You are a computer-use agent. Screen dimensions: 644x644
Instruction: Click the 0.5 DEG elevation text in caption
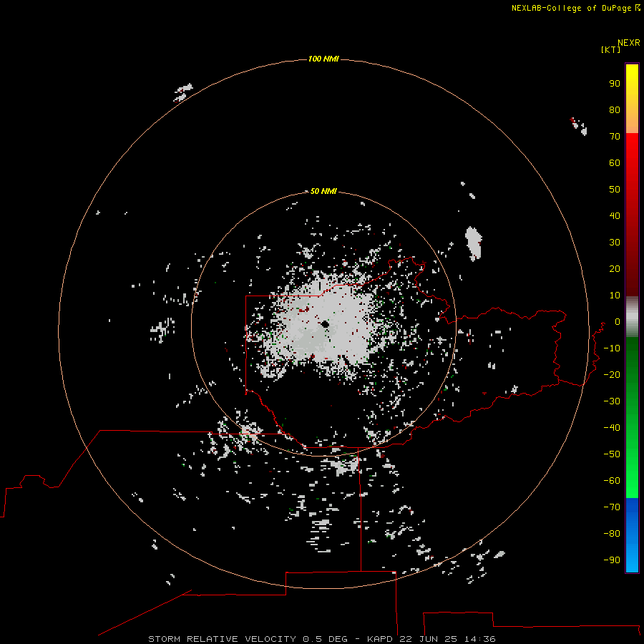(x=325, y=639)
